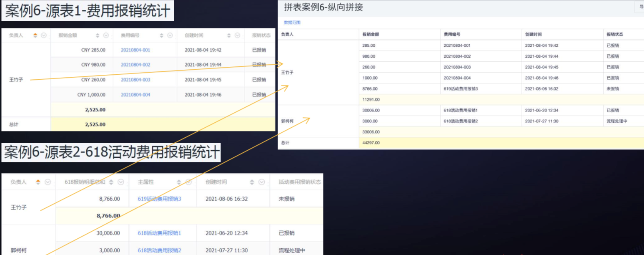Image resolution: width=644 pixels, height=255 pixels.
Task: Click 王竹子 in 纵向拼接 table
Action: tap(287, 72)
